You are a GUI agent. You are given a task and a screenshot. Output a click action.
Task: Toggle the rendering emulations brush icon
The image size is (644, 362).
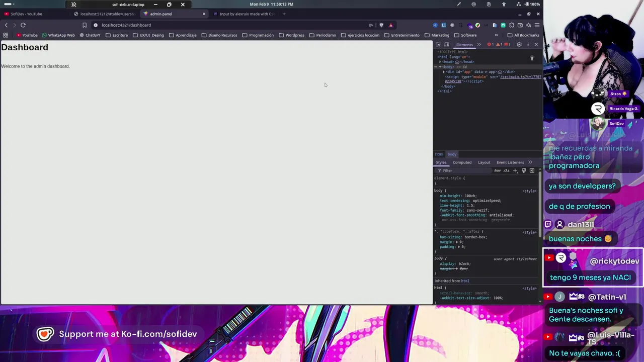pos(524,171)
